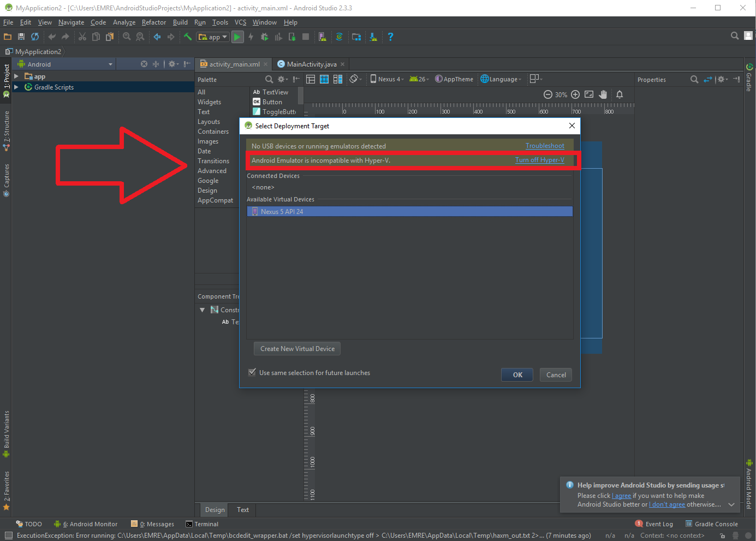Click the warnings bell icon in designer
This screenshot has width=756, height=541.
click(x=620, y=94)
